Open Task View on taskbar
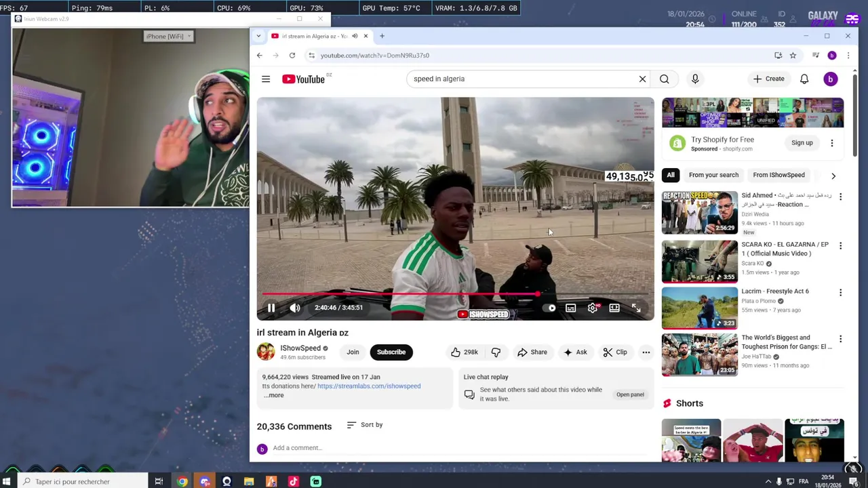 (159, 482)
